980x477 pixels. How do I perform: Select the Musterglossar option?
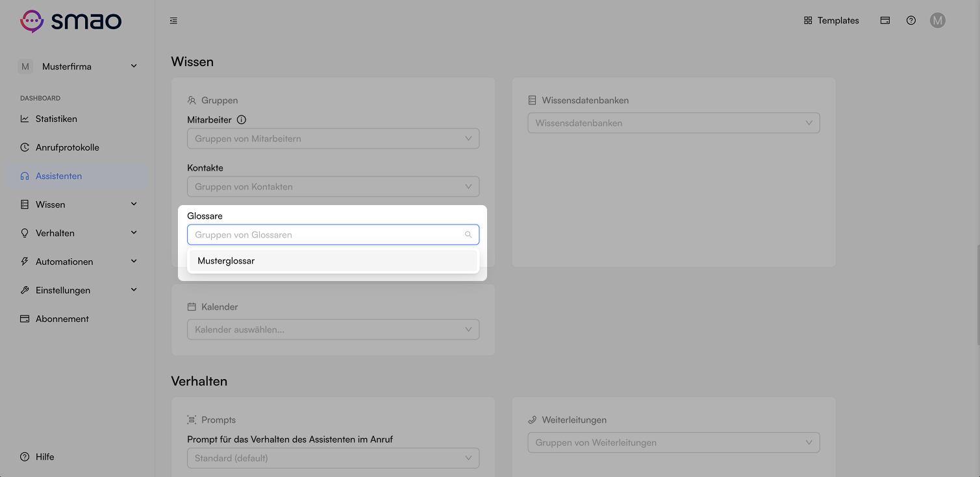[x=333, y=261]
